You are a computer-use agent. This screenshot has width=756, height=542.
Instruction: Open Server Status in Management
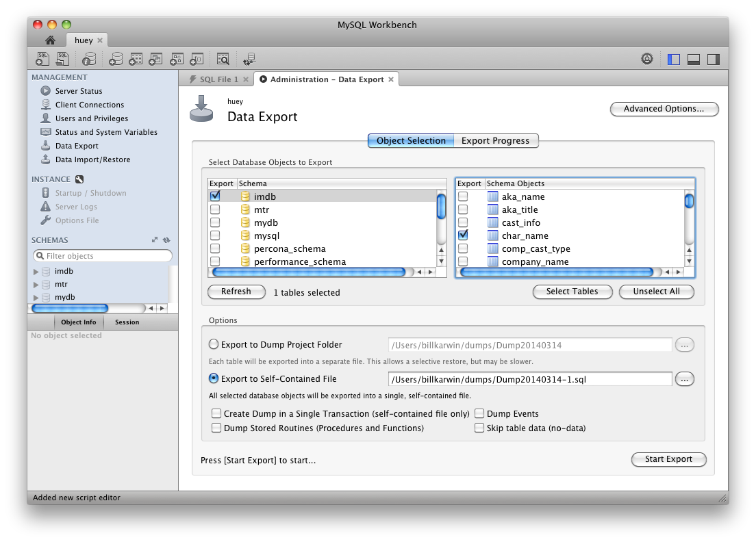click(79, 91)
